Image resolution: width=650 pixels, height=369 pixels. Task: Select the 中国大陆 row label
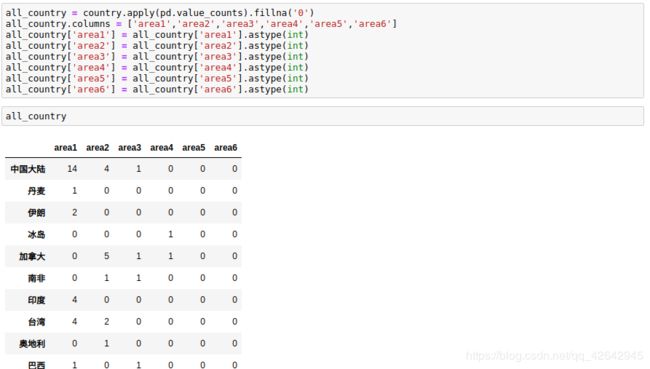pos(28,169)
